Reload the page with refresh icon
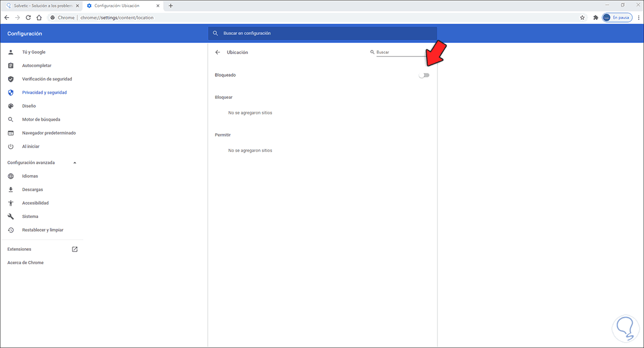 click(x=28, y=17)
